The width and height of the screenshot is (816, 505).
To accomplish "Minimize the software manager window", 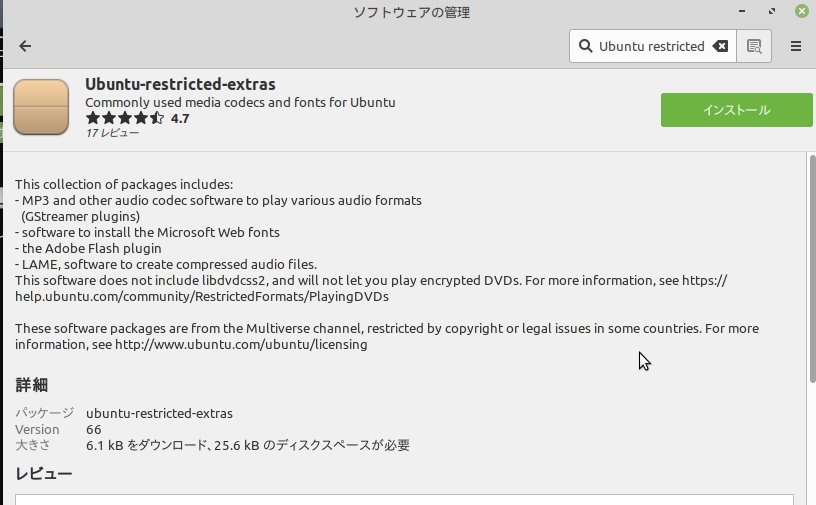I will tap(742, 11).
